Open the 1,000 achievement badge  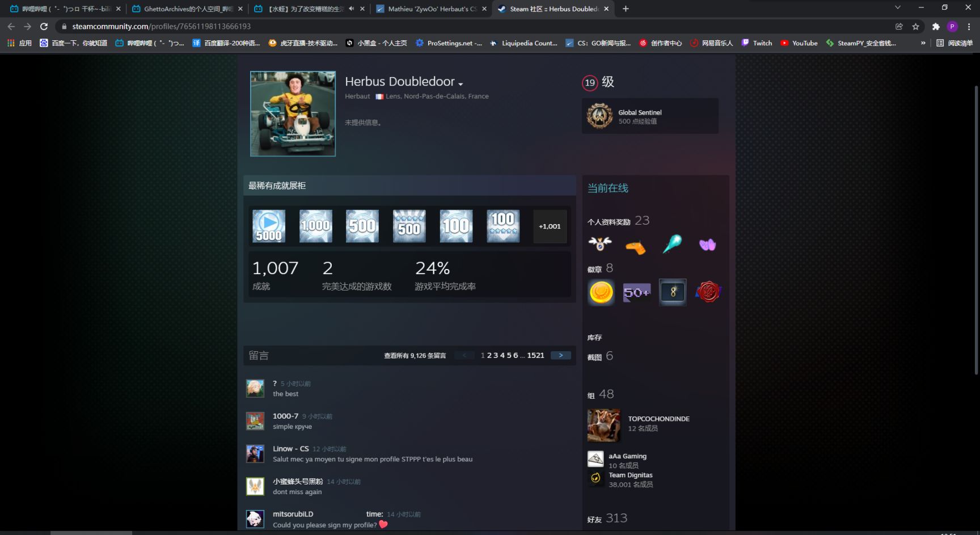coord(316,226)
